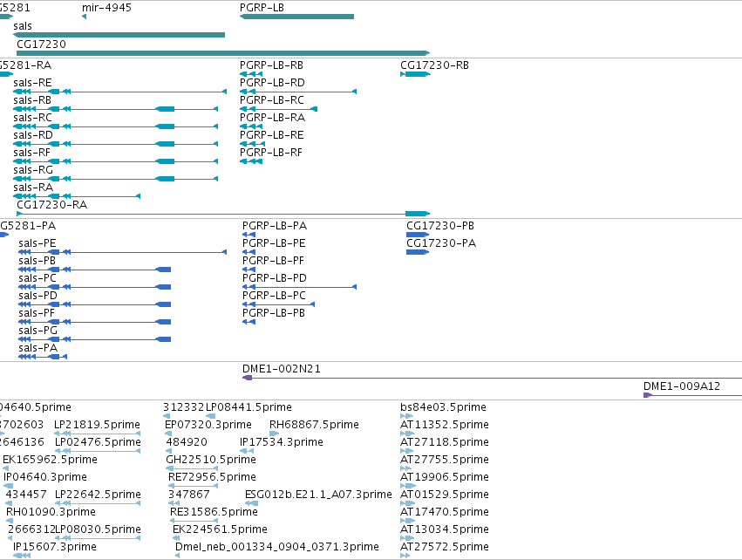The width and height of the screenshot is (742, 560).
Task: Click the EK165962.5prime EST label
Action: (51, 460)
